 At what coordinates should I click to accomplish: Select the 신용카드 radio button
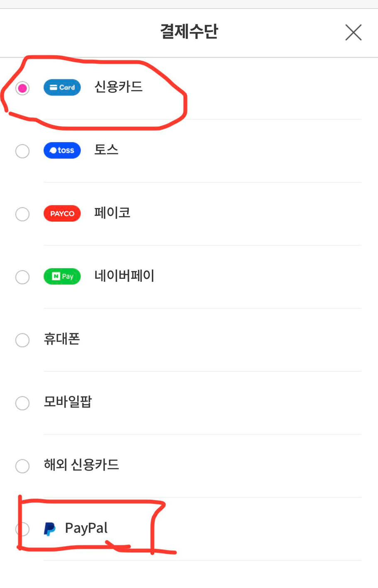[22, 88]
